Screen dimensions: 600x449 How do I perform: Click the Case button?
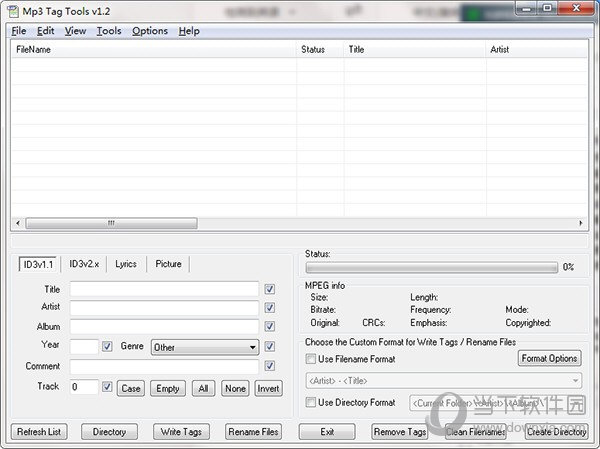[131, 389]
